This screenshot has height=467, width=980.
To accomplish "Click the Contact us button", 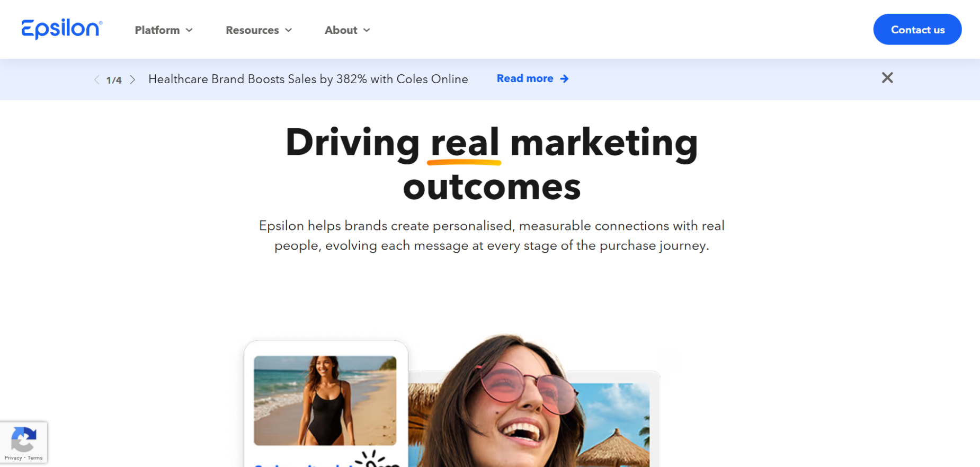I will (x=917, y=29).
